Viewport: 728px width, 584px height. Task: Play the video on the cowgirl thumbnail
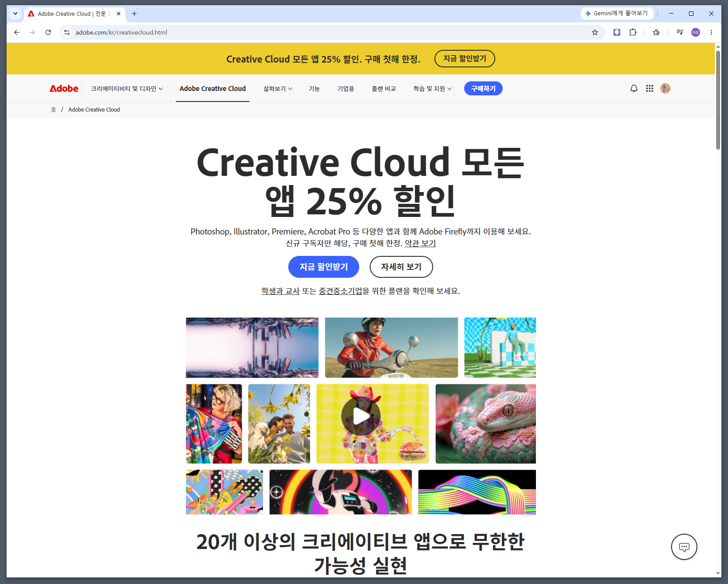[361, 416]
